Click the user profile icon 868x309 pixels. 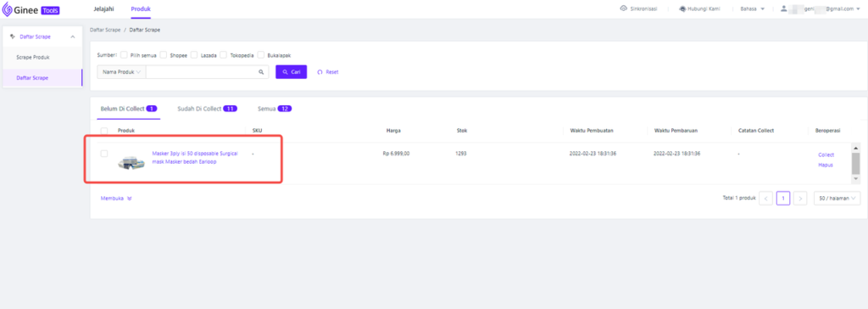[x=784, y=8]
